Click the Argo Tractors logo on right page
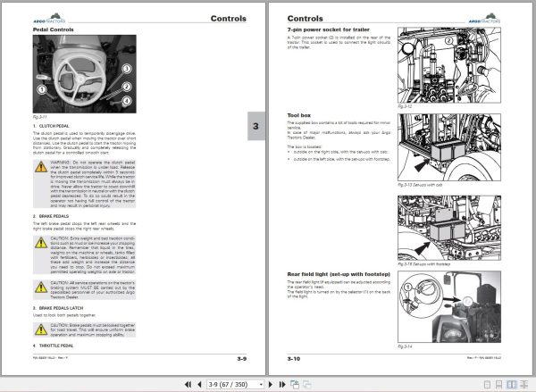The height and width of the screenshot is (392, 536). pos(484,19)
